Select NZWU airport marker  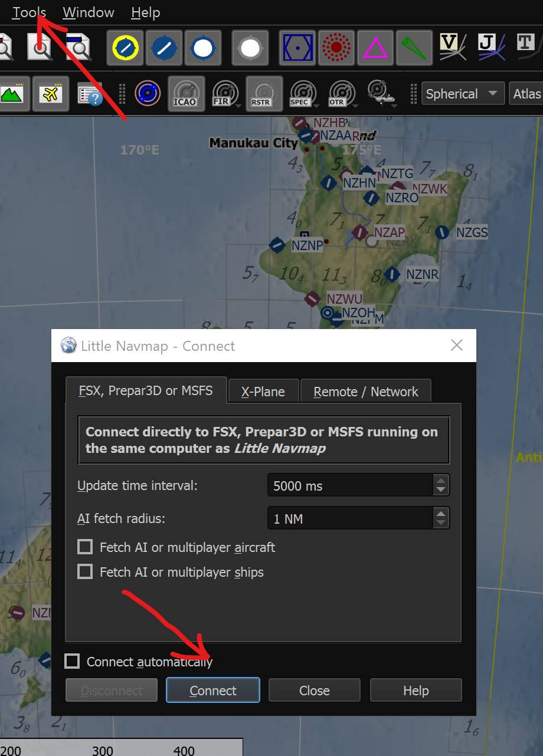click(x=312, y=299)
